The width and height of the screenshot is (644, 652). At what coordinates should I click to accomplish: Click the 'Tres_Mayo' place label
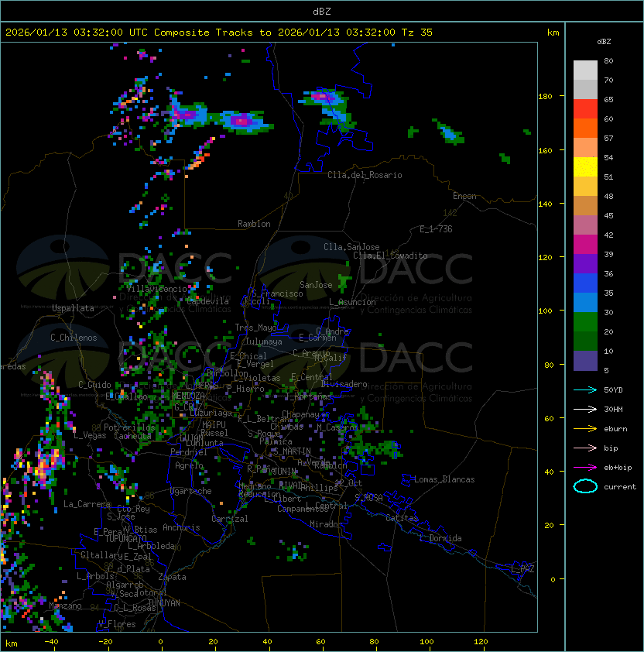click(255, 328)
